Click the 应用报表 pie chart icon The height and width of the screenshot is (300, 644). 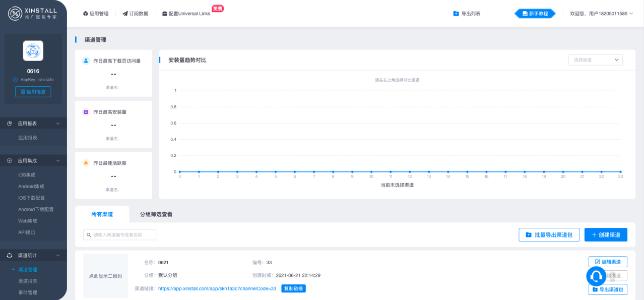click(x=10, y=123)
